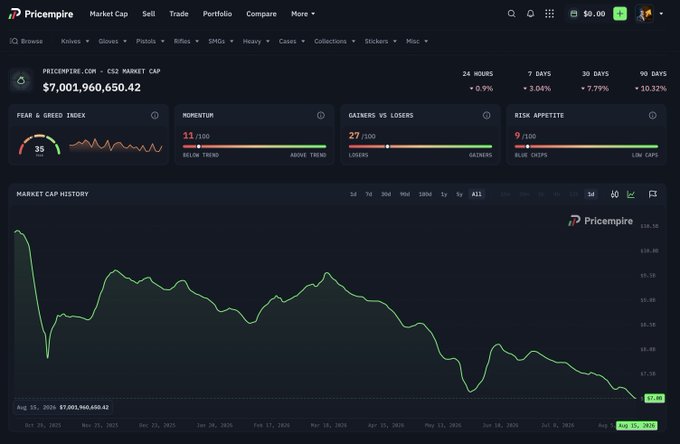Open Fear & Greed Index info icon
This screenshot has height=444, width=680.
[x=155, y=115]
